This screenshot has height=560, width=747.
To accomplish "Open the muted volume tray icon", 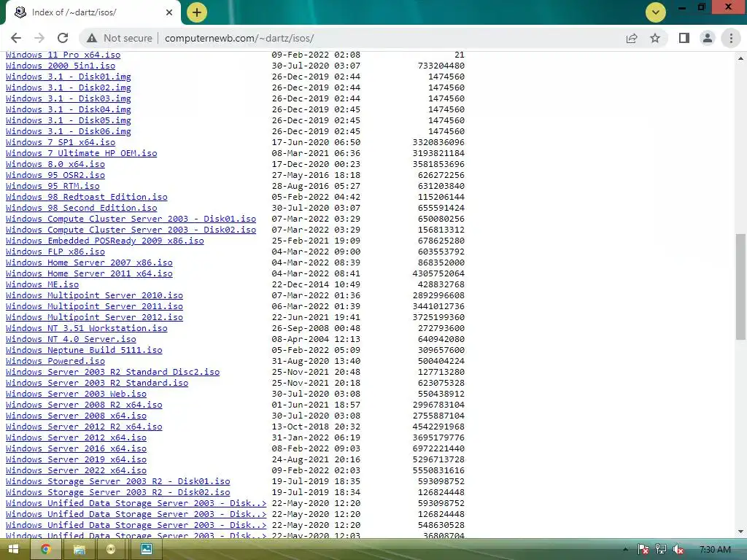I will coord(678,550).
